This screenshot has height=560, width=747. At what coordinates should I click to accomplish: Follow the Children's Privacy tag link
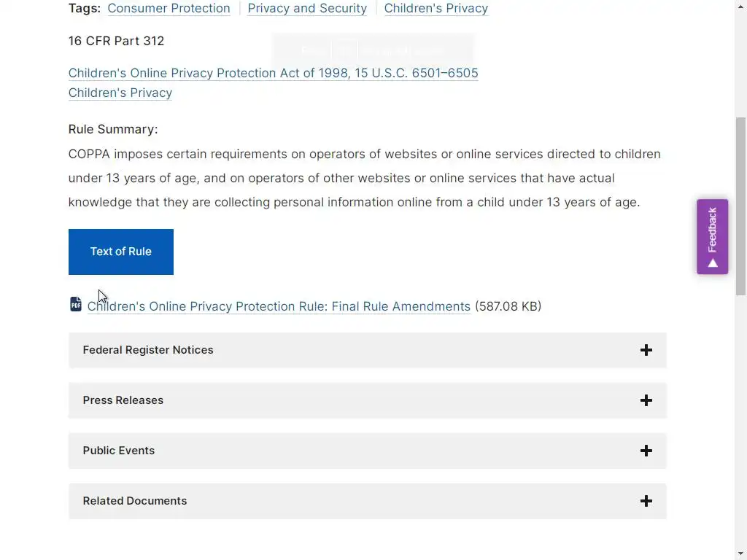coord(436,9)
